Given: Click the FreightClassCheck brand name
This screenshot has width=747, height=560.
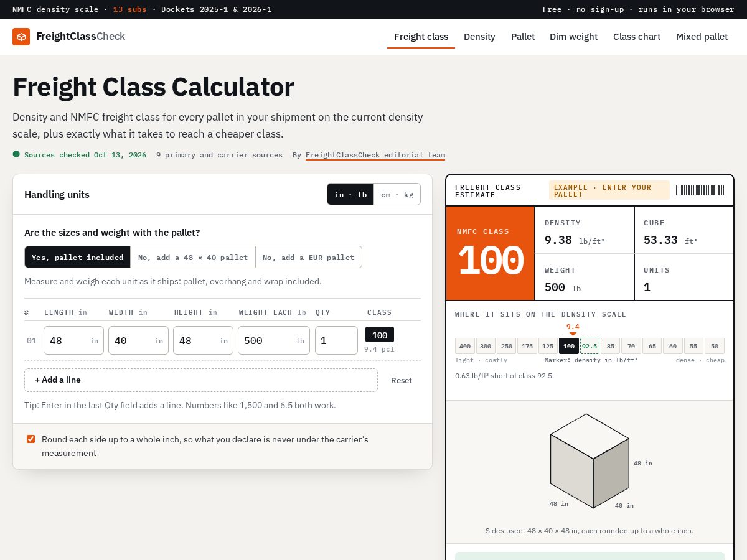Looking at the screenshot, I should (x=80, y=37).
